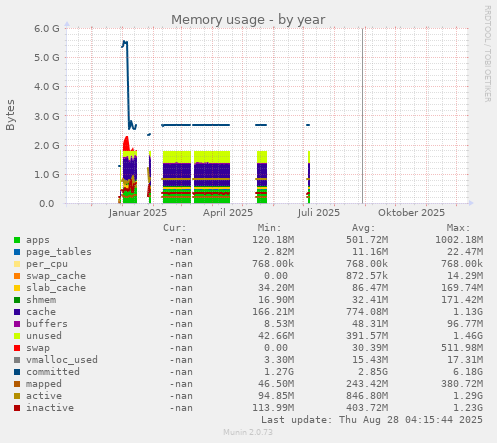The image size is (497, 443).
Task: Click apps max value 1002.18M
Action: 459,240
